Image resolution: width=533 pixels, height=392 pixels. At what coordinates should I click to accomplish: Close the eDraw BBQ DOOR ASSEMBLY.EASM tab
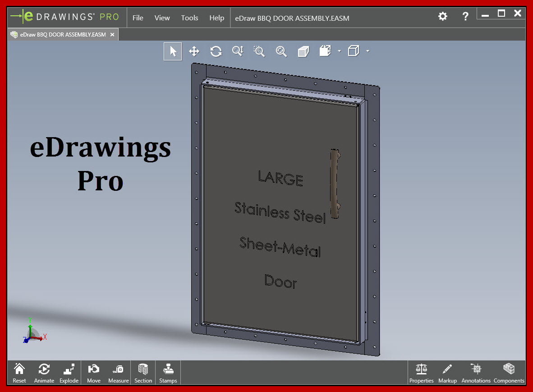pos(112,35)
